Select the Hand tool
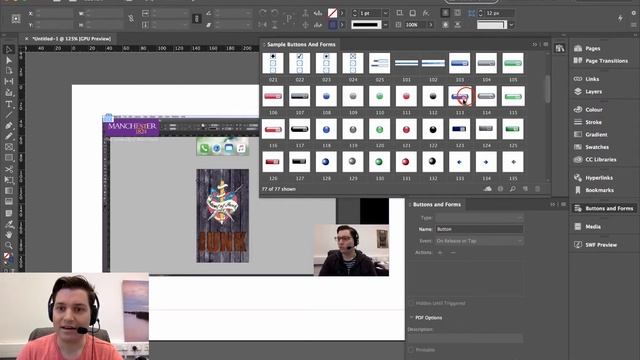The image size is (640, 360). click(9, 235)
